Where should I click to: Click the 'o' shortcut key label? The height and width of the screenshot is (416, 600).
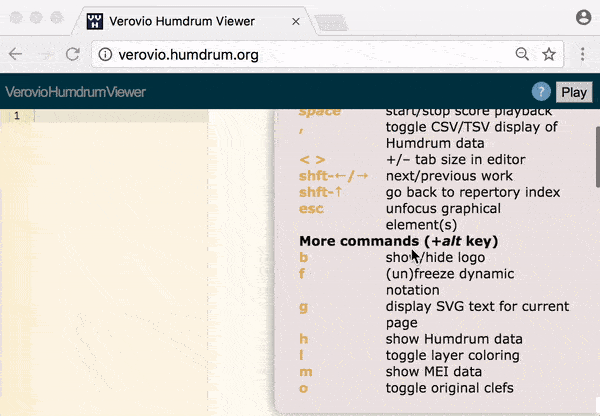[x=303, y=388]
